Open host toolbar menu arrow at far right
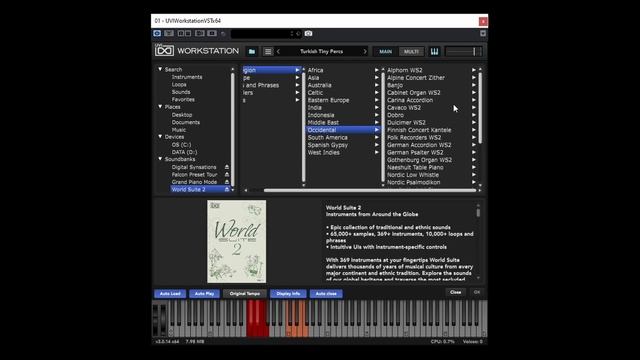The width and height of the screenshot is (640, 360). point(483,33)
